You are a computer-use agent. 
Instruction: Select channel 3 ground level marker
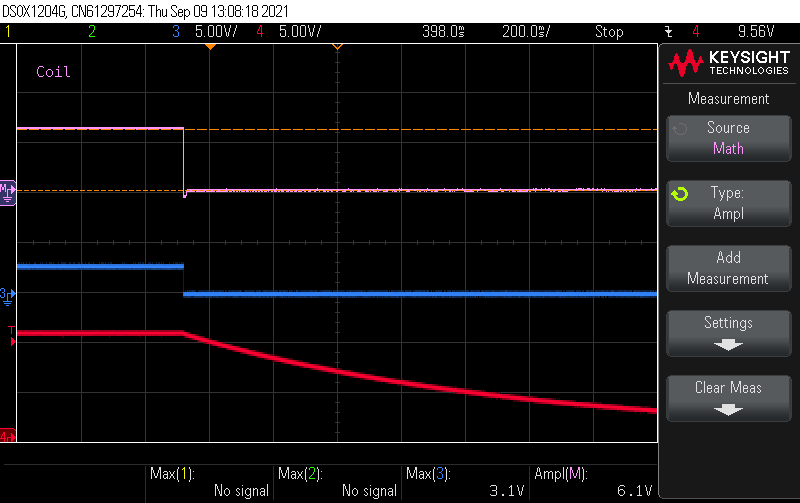pyautogui.click(x=8, y=295)
